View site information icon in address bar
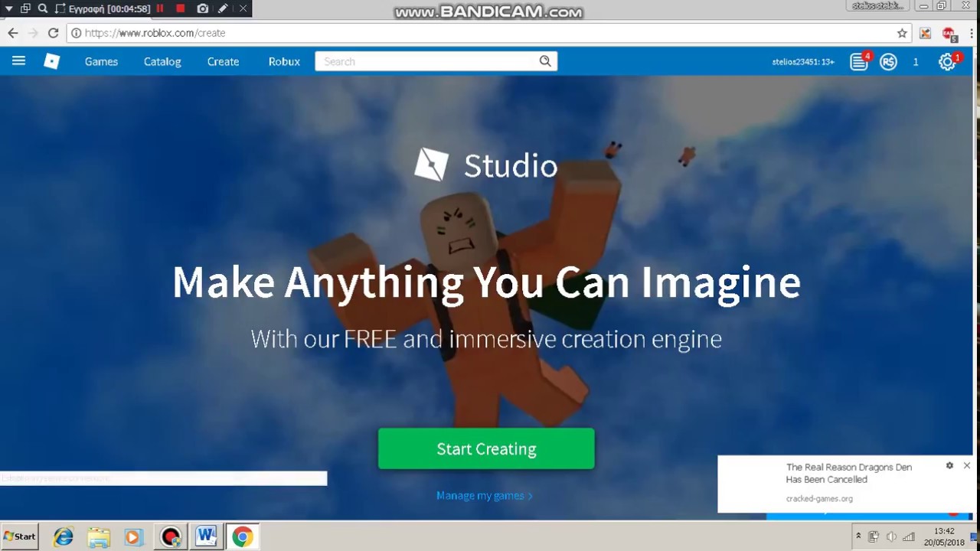The height and width of the screenshot is (551, 980). click(x=76, y=33)
